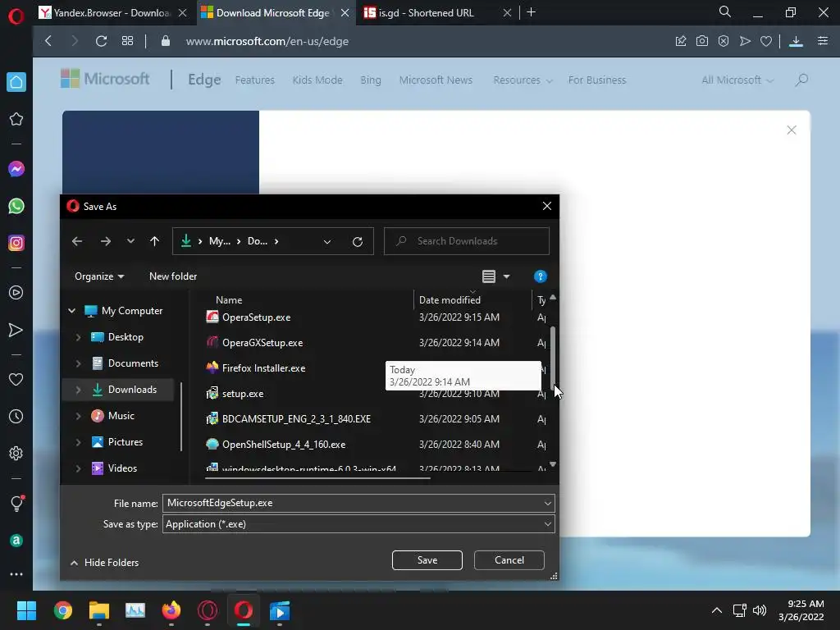Open Save as type combo box

pyautogui.click(x=358, y=524)
